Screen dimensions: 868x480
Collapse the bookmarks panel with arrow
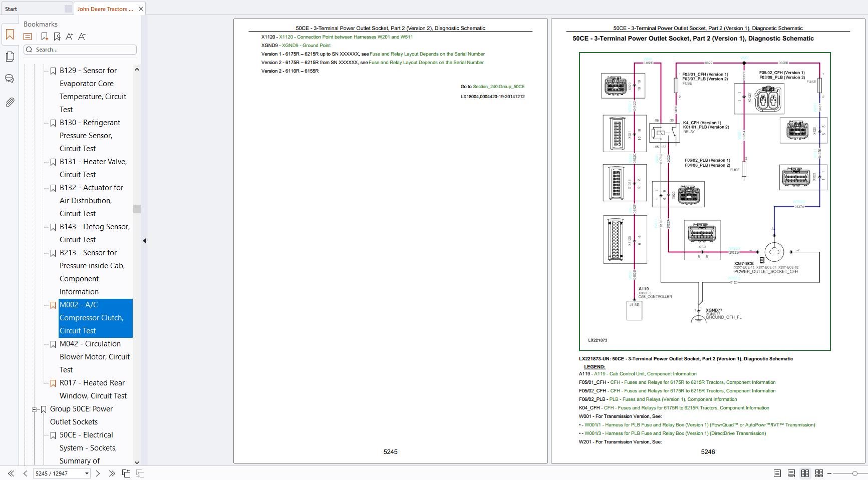[144, 241]
